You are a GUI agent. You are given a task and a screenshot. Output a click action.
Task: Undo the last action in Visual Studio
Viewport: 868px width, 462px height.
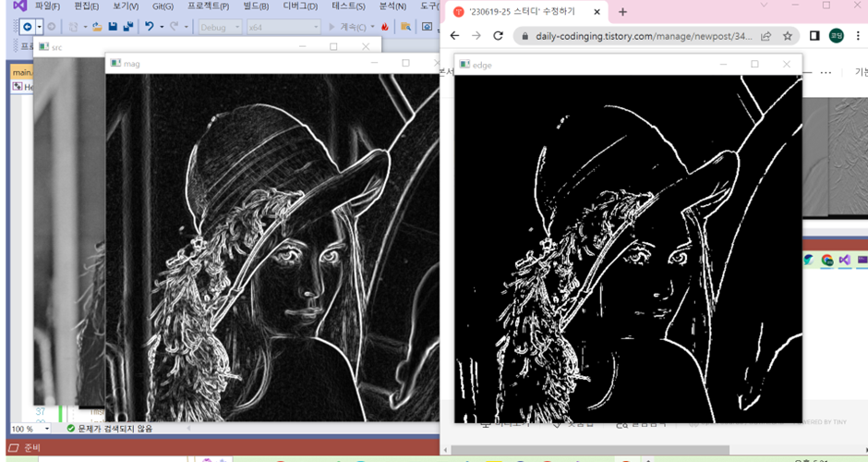tap(150, 27)
